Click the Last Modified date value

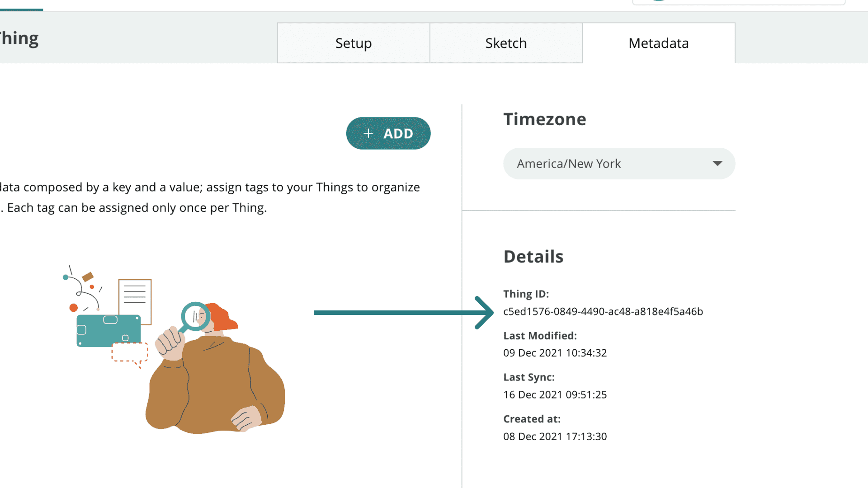[555, 353]
